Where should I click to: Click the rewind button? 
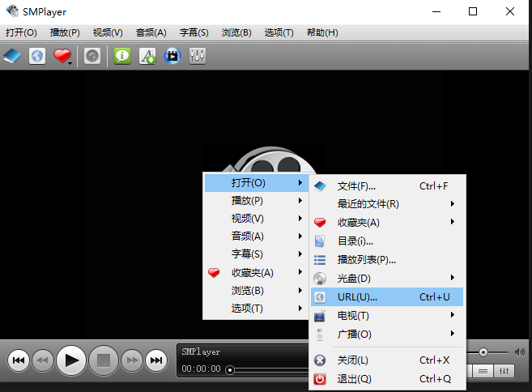pos(42,360)
